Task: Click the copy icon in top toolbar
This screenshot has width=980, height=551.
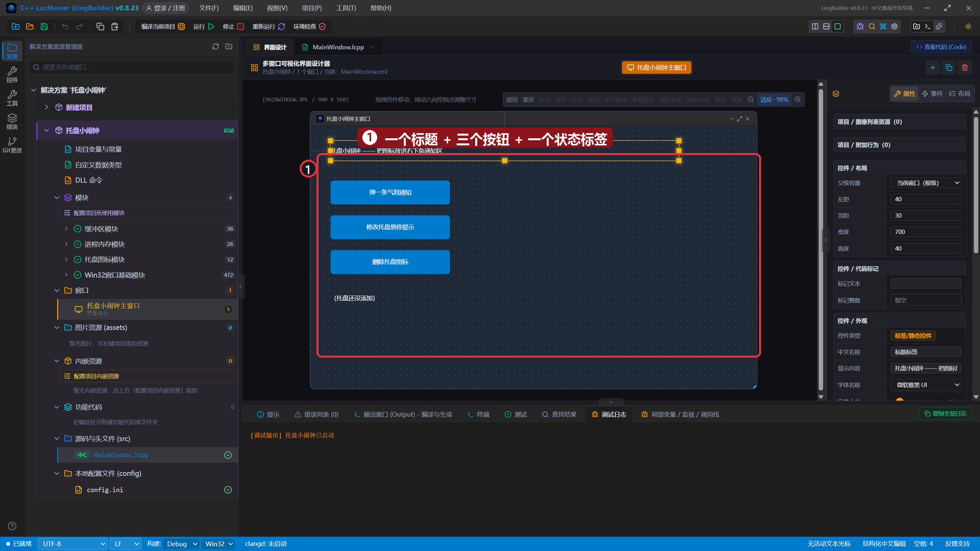Action: click(101, 27)
